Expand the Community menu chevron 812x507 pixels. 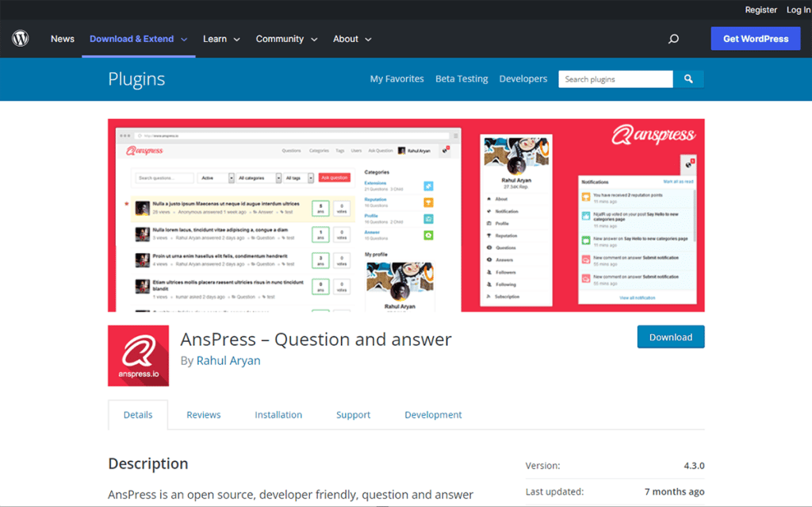[x=314, y=40]
